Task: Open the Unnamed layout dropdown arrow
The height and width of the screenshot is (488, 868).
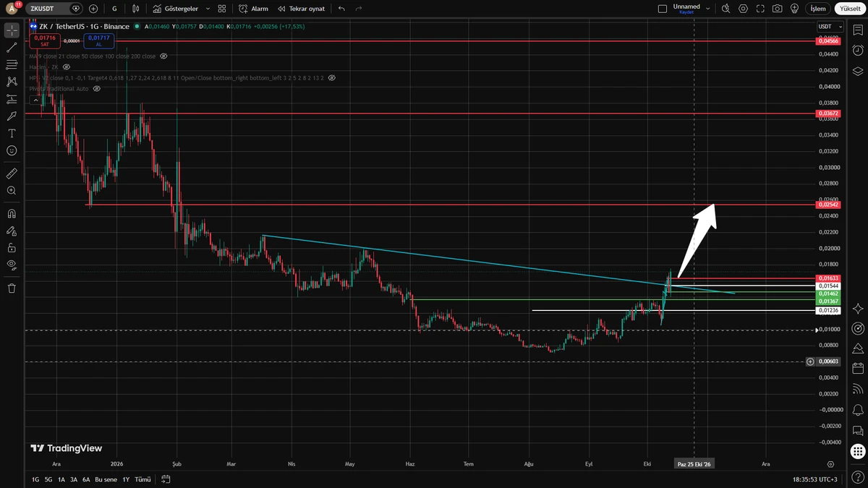Action: pos(708,9)
